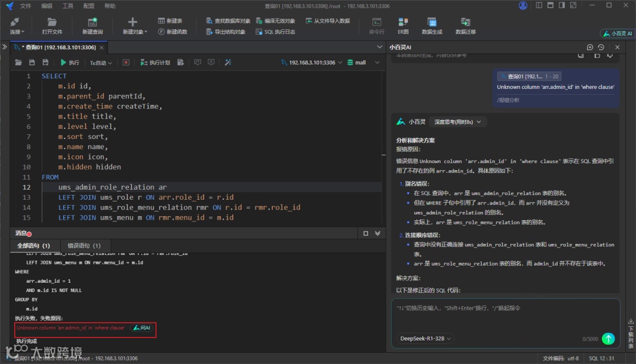Start a new AI chat session icon
Image resolution: width=636 pixels, height=364 pixels.
coord(589,47)
